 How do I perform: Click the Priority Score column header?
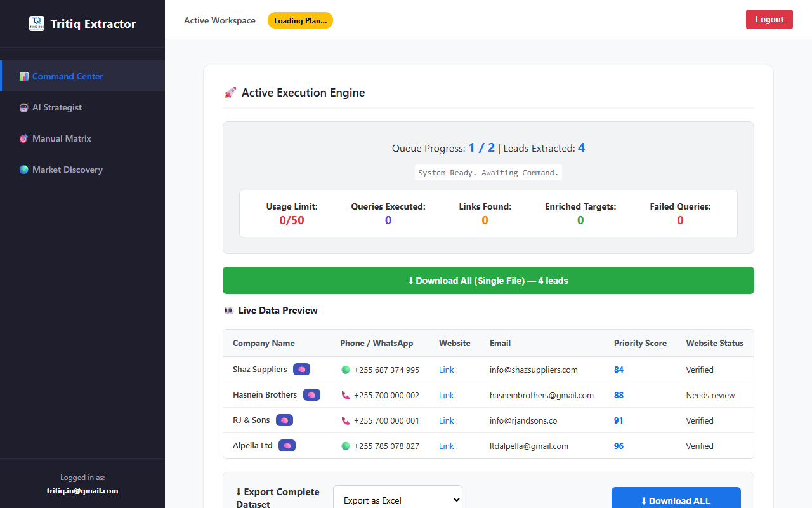tap(640, 343)
